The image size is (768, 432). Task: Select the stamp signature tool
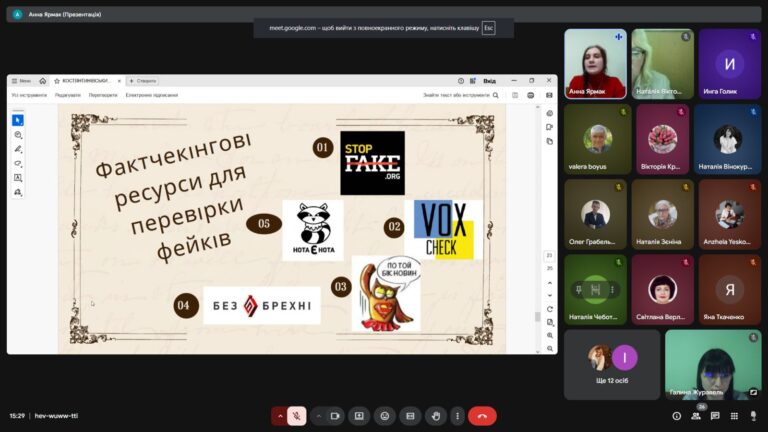pyautogui.click(x=18, y=192)
